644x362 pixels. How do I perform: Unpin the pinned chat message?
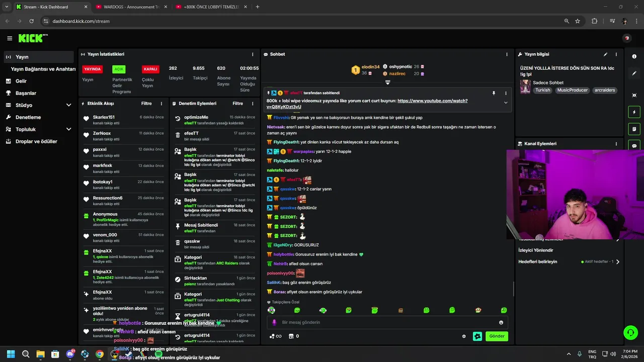[x=494, y=93]
